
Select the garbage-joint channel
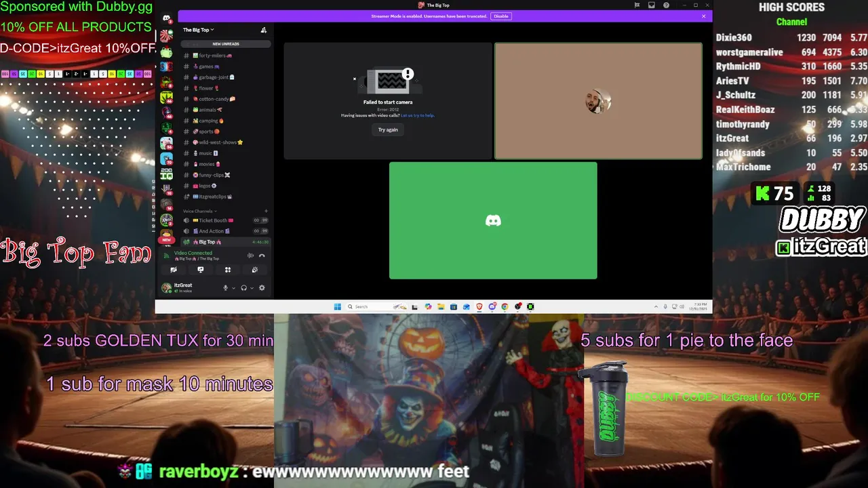pos(226,77)
